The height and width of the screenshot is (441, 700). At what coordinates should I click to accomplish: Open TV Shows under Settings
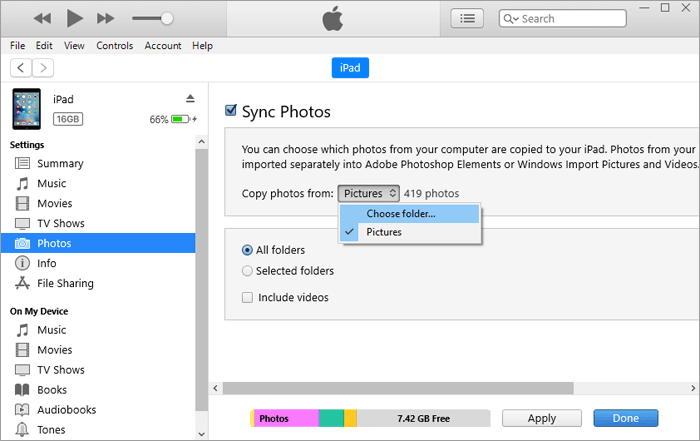coord(60,223)
